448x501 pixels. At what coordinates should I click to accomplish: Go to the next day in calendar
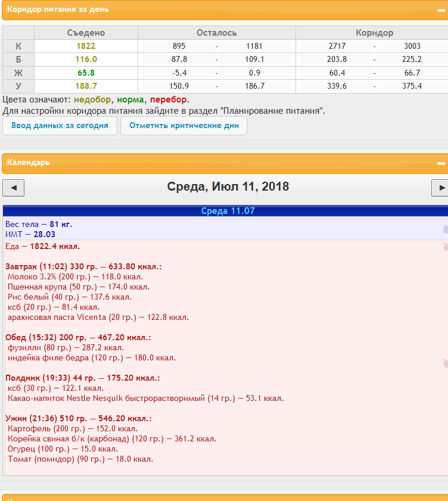click(441, 188)
